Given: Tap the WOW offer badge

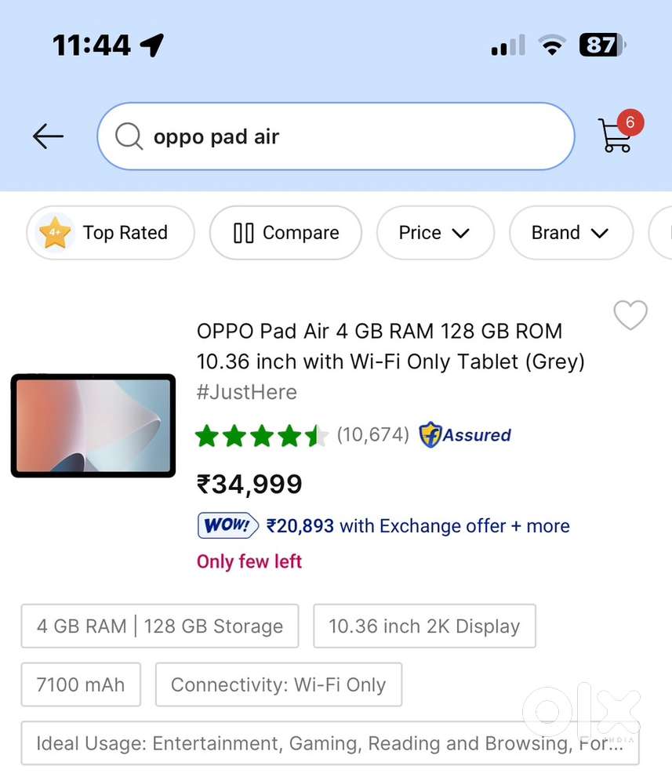Looking at the screenshot, I should click(227, 525).
